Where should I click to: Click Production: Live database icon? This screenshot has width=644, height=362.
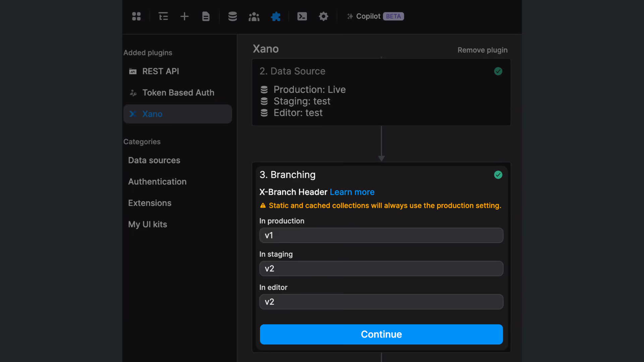264,90
